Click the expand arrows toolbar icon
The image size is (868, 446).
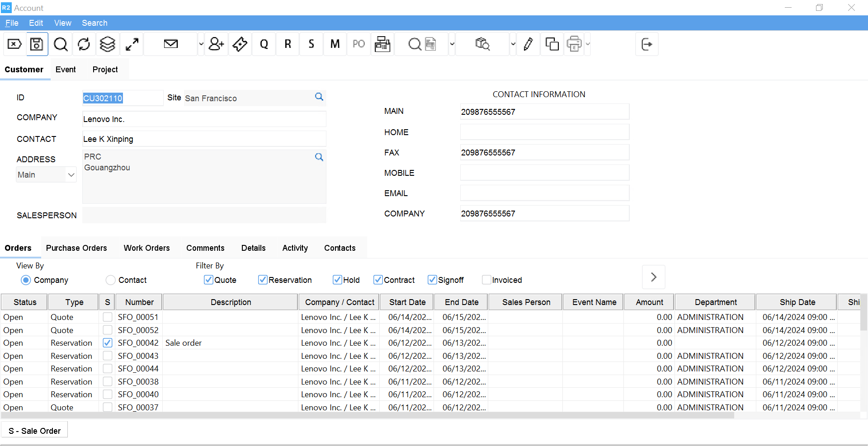132,44
